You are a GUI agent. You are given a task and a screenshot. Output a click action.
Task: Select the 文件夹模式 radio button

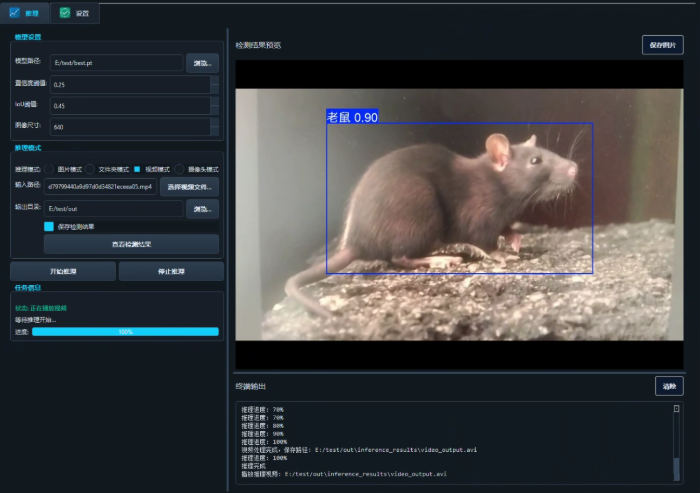pyautogui.click(x=90, y=169)
